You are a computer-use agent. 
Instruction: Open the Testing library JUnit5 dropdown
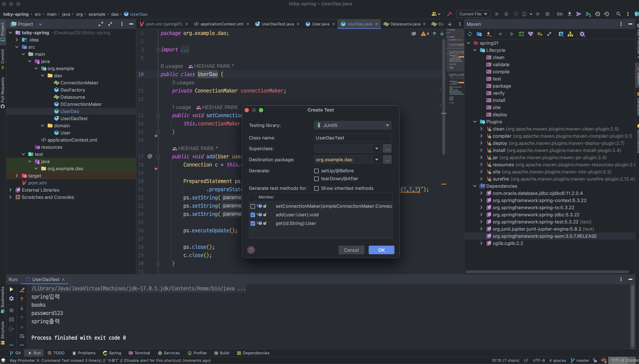353,125
